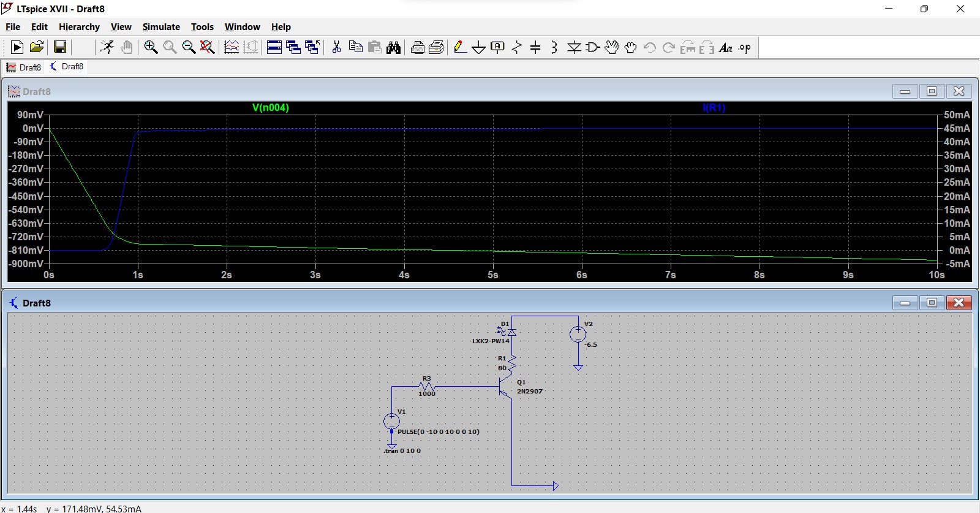The height and width of the screenshot is (513, 980).
Task: Add a SPICE directive with .op icon
Action: (744, 47)
